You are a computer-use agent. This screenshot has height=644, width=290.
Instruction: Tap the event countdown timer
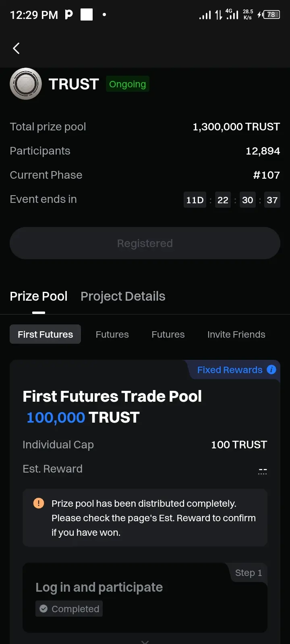coord(232,200)
